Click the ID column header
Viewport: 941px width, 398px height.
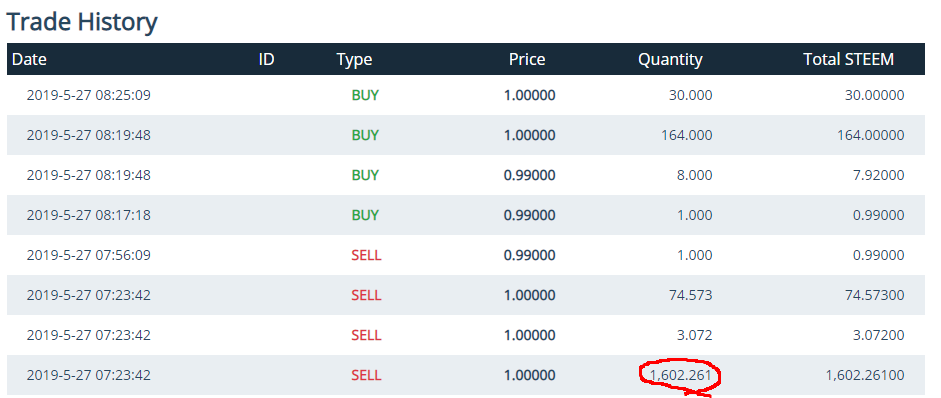tap(266, 59)
